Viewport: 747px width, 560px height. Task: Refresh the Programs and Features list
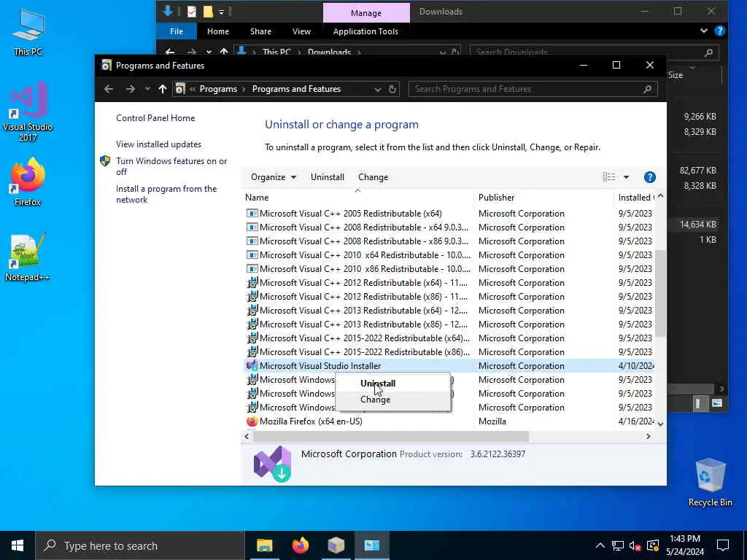pyautogui.click(x=392, y=89)
